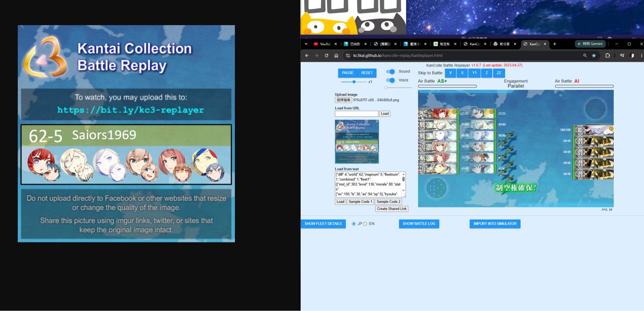Click the 制空権確保! banner text
The image size is (644, 311).
[516, 188]
